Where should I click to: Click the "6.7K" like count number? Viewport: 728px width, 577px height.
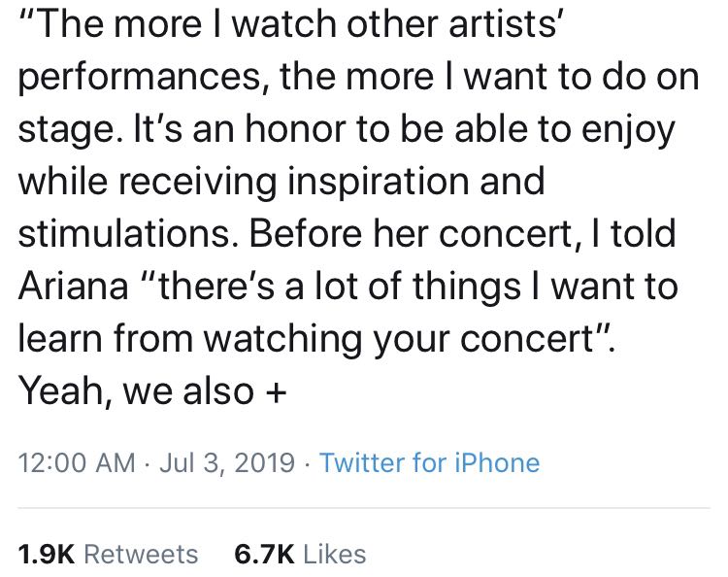[264, 554]
